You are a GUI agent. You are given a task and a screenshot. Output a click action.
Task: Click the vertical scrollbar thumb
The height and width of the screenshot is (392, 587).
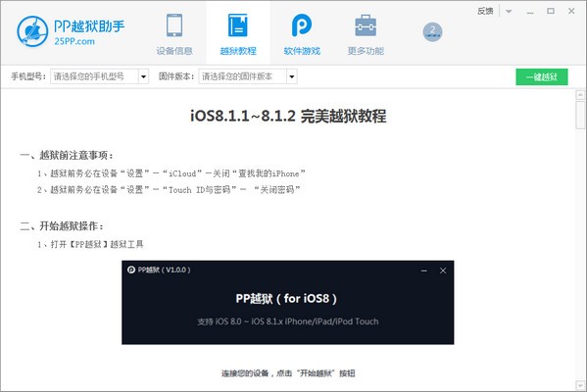click(x=581, y=115)
